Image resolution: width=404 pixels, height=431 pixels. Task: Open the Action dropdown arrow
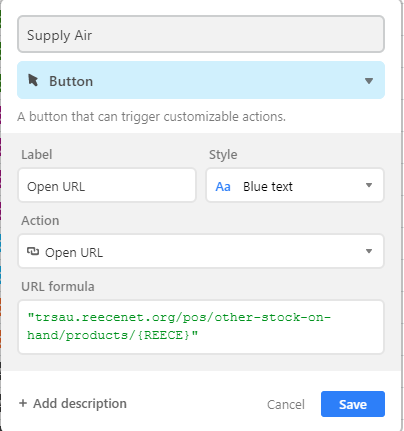click(x=369, y=251)
